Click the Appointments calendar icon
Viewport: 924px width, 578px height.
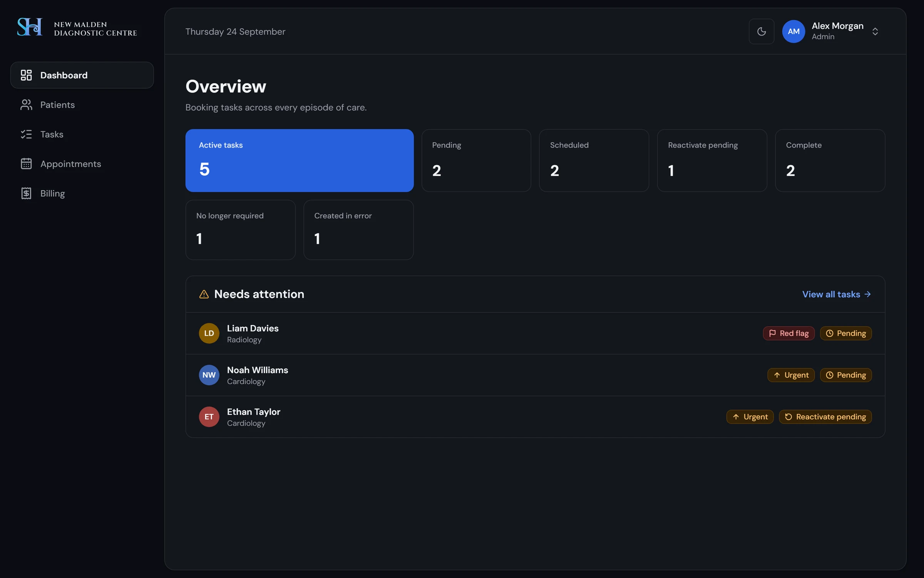point(26,164)
